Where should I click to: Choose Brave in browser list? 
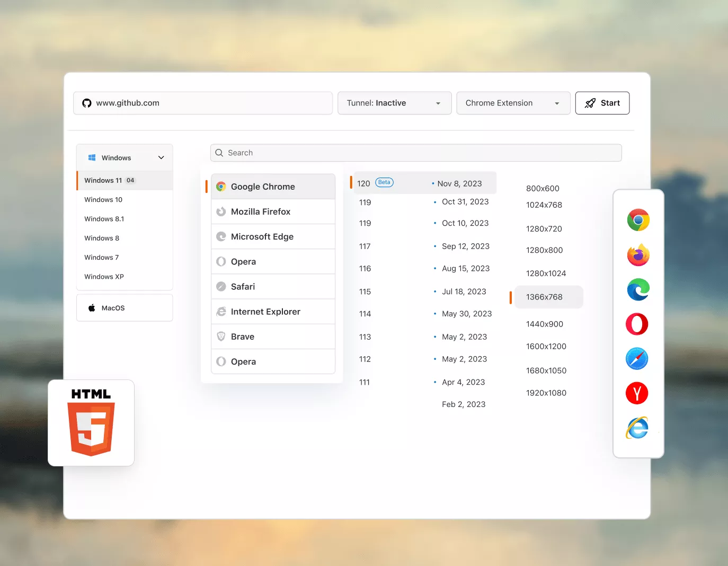(273, 337)
